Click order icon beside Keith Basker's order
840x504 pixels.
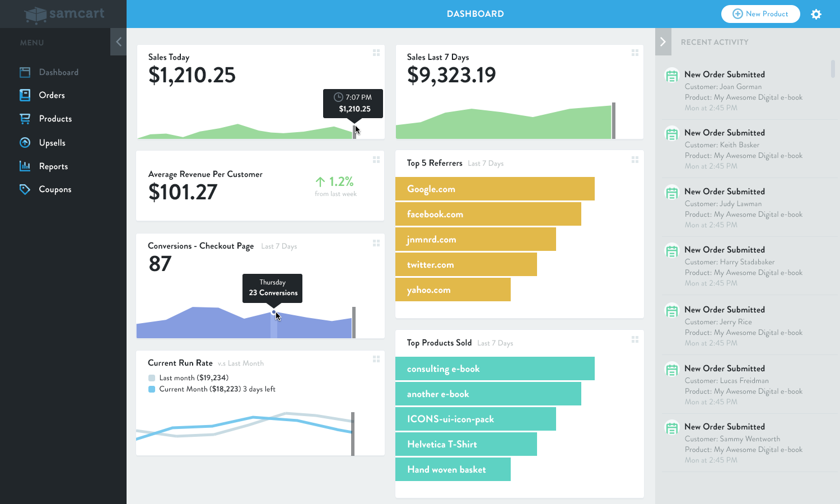(x=671, y=133)
